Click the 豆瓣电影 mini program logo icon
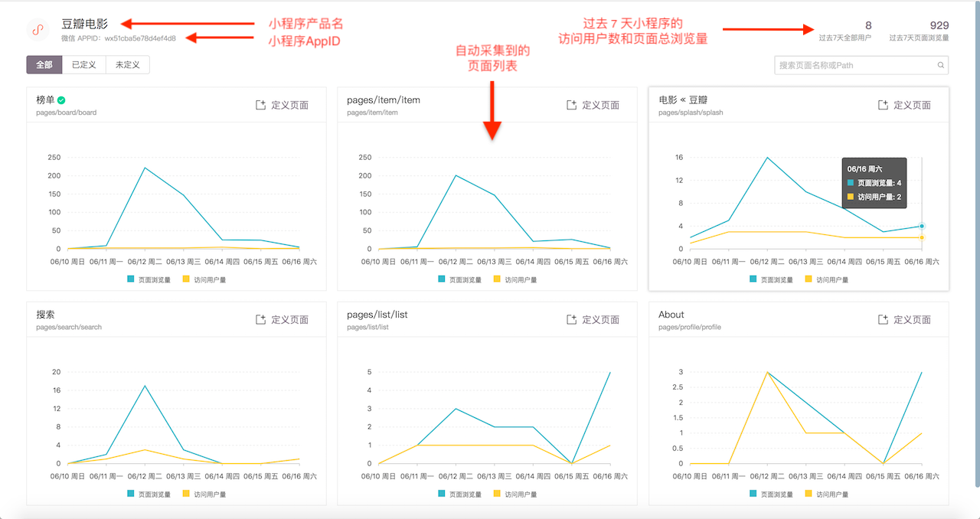The width and height of the screenshot is (980, 519). pos(38,30)
